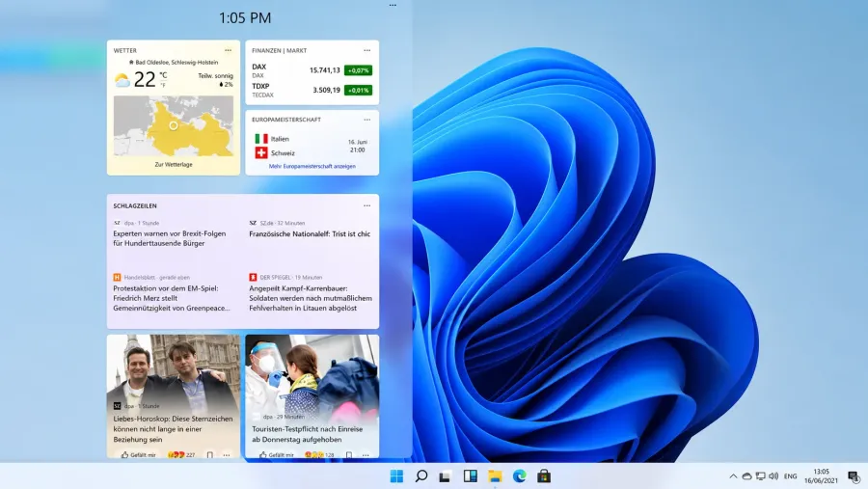Open Angepeilt Kampf-Karrenbauer headline
868x489 pixels.
click(x=311, y=298)
